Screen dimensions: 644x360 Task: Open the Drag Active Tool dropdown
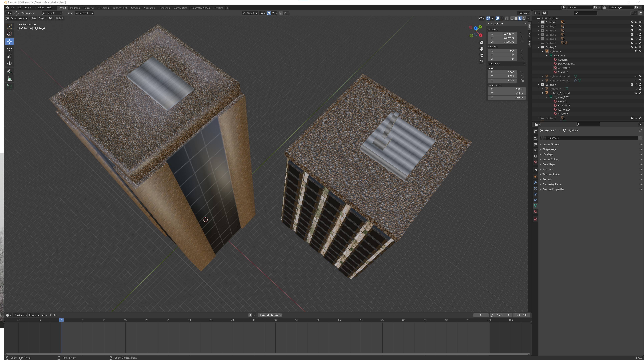84,13
